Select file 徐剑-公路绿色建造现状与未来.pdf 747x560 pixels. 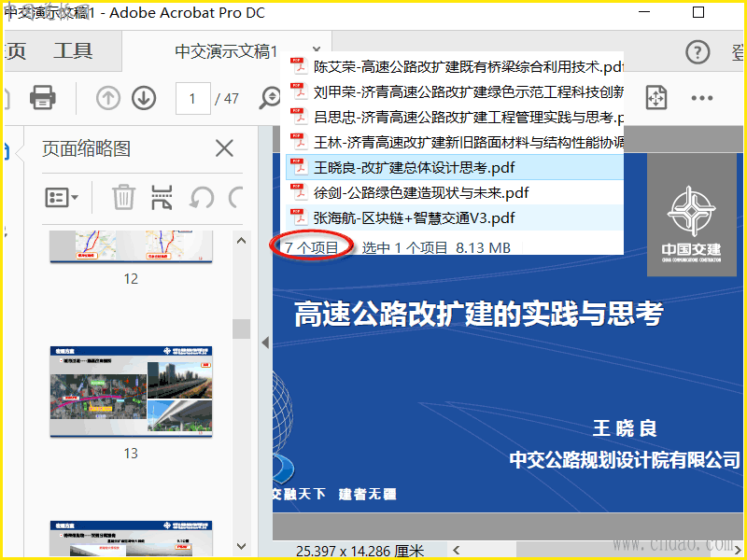point(455,192)
